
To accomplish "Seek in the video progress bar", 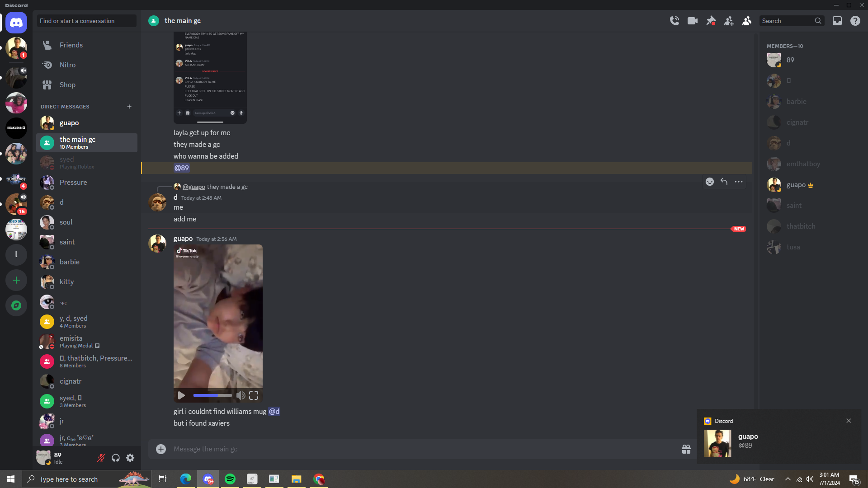I will click(212, 396).
